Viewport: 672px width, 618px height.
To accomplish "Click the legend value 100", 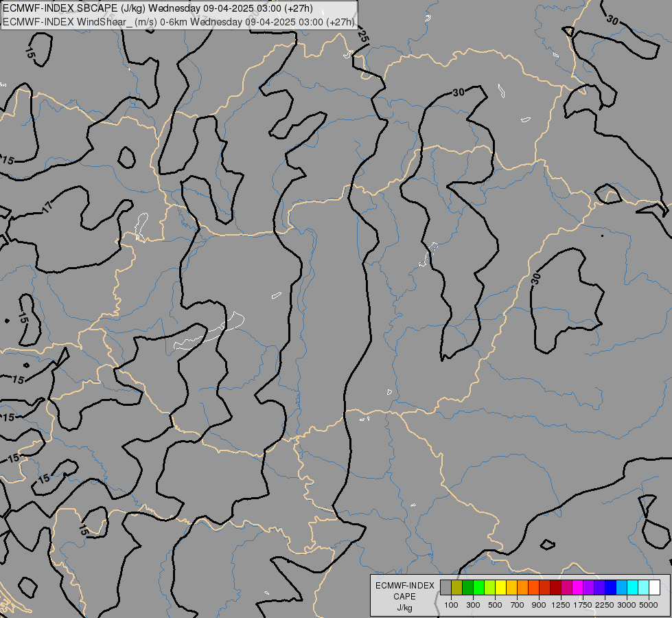I will click(x=451, y=605).
